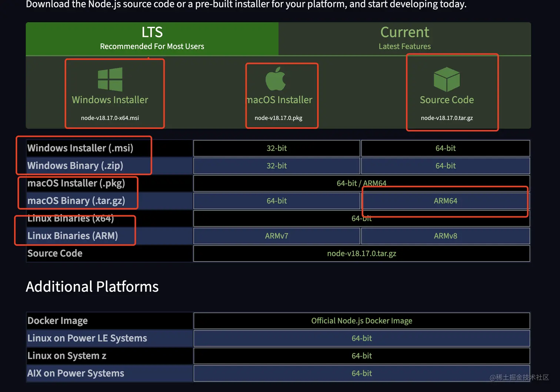Download 32-bit Windows Binary (.zip)

[x=277, y=166]
